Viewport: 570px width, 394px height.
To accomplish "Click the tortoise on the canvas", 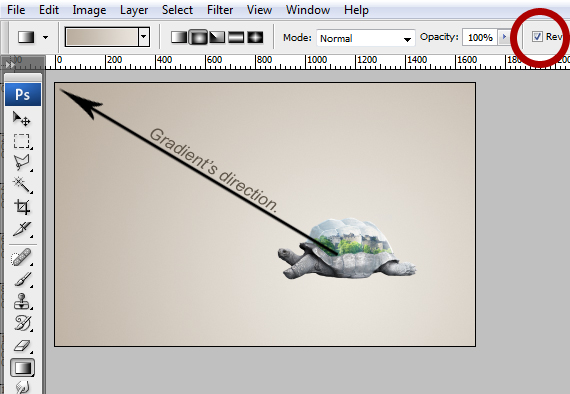I will coord(347,249).
